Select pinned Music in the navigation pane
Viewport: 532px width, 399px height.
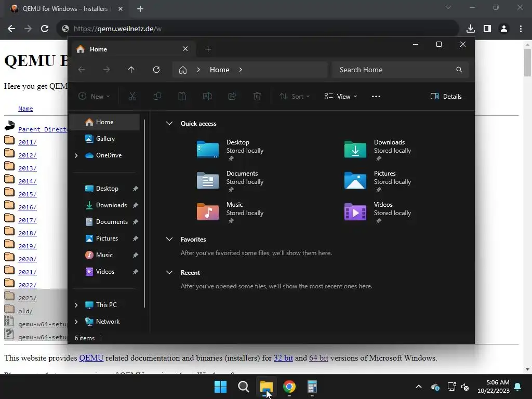(x=105, y=255)
